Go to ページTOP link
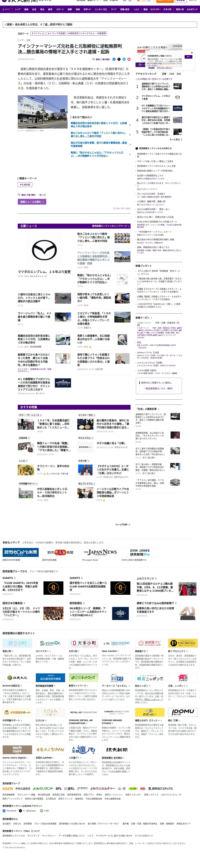The width and height of the screenshot is (200, 868). [x=123, y=525]
